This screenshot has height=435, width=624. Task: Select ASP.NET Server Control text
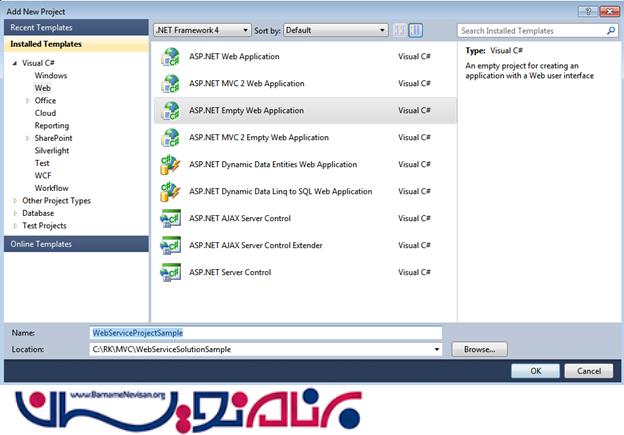(230, 273)
